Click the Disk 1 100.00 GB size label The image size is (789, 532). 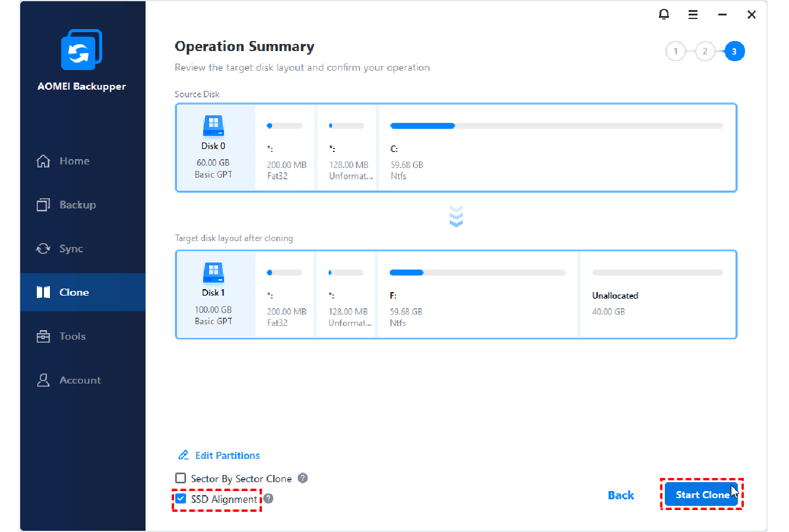click(x=213, y=309)
